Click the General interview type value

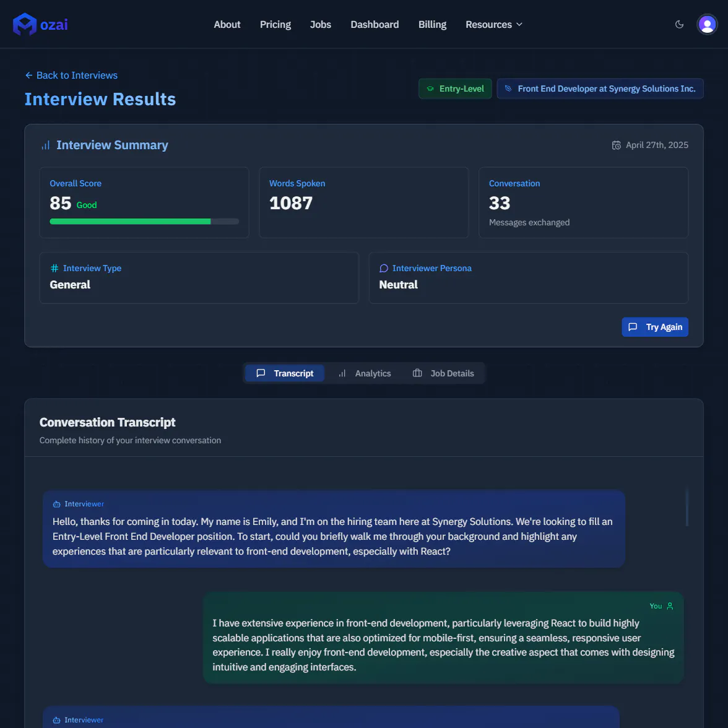click(x=70, y=285)
